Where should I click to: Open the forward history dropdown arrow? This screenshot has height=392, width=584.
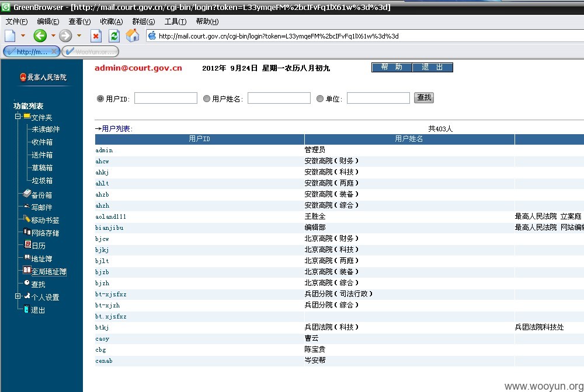pyautogui.click(x=79, y=36)
